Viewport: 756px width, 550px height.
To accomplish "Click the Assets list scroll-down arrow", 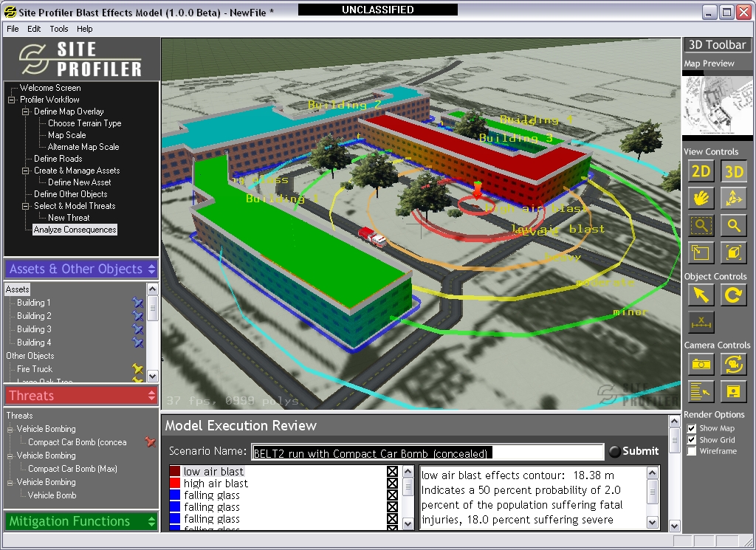I will [x=152, y=376].
